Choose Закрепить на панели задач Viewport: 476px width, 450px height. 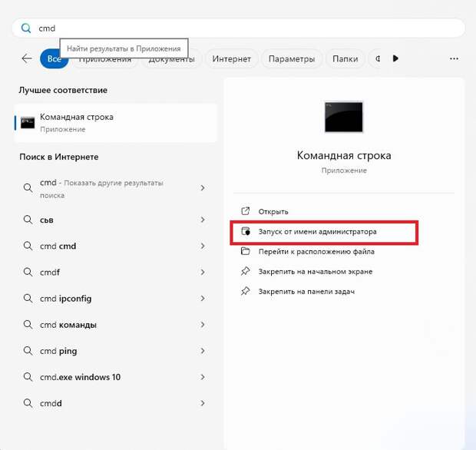(306, 292)
